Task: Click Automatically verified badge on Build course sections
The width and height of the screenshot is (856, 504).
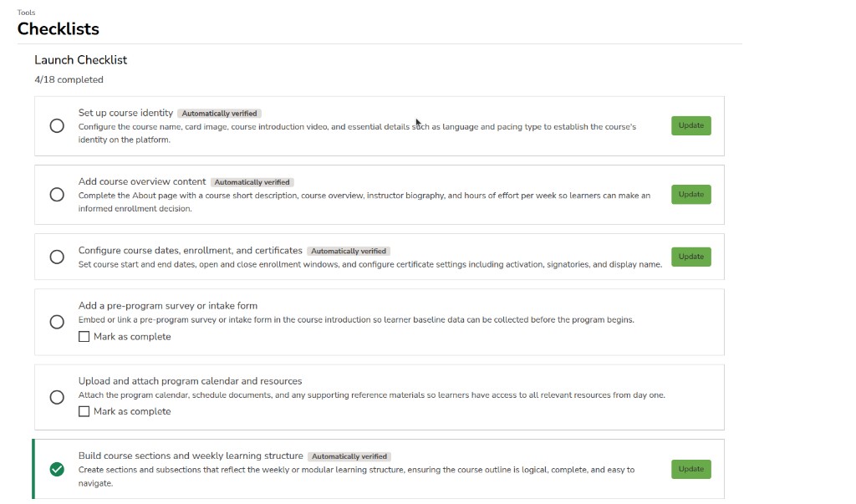Action: 349,456
